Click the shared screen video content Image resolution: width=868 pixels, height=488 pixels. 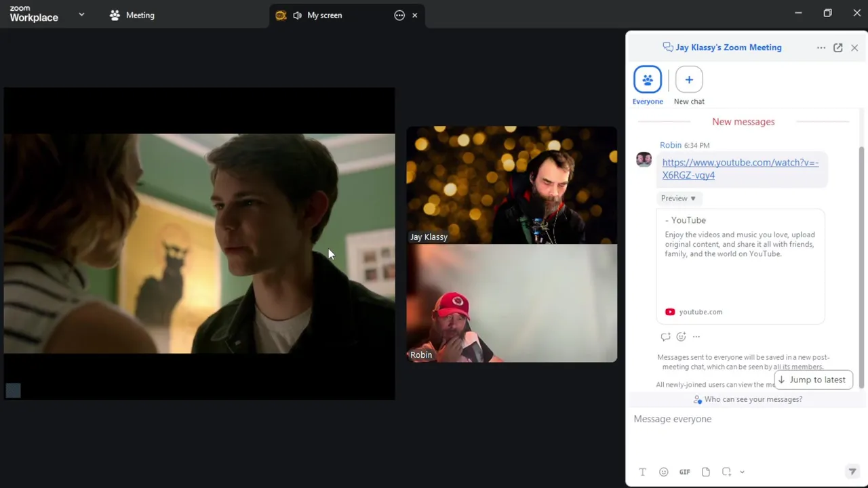pyautogui.click(x=199, y=243)
